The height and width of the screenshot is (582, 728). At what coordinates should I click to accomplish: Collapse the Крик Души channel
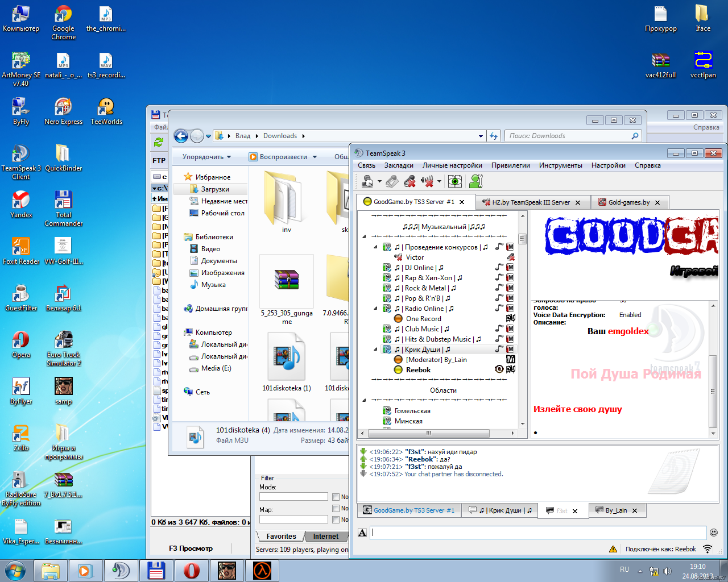(375, 350)
